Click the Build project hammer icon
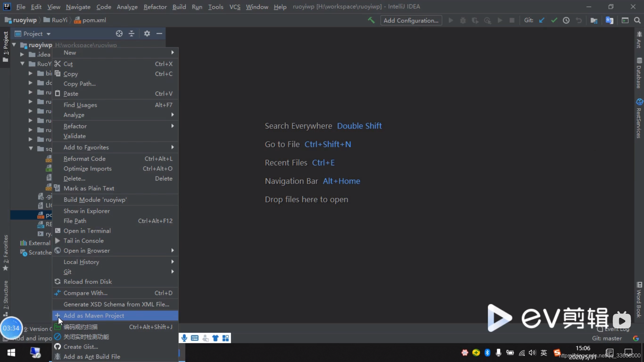The width and height of the screenshot is (644, 362). coord(371,20)
